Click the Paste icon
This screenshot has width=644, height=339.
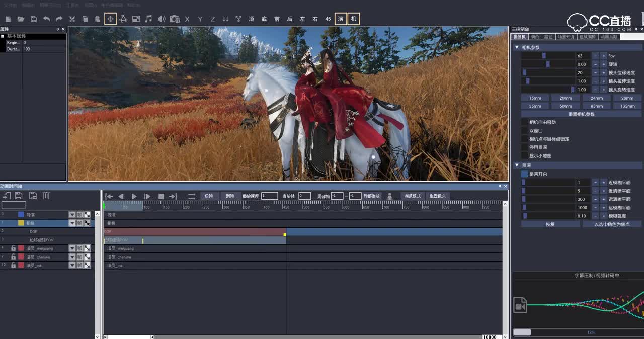pos(98,19)
